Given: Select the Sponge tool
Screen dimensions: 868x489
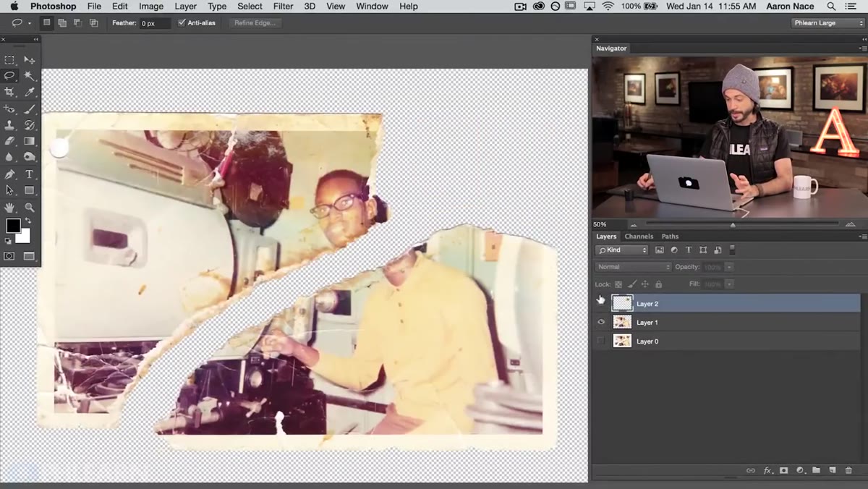Looking at the screenshot, I should 30,157.
